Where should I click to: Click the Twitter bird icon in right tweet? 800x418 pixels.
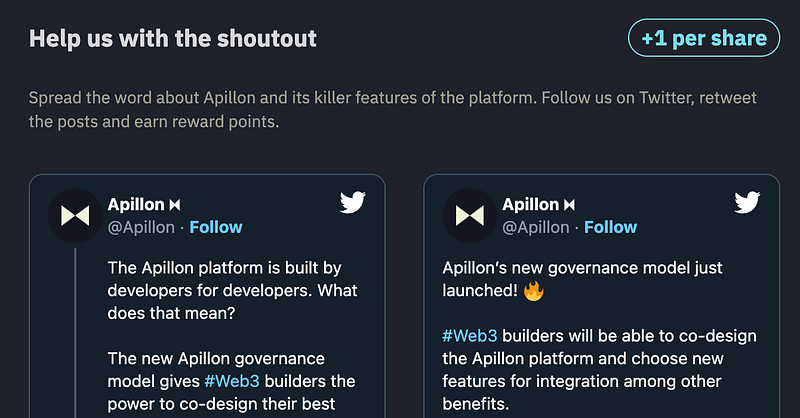click(x=747, y=202)
